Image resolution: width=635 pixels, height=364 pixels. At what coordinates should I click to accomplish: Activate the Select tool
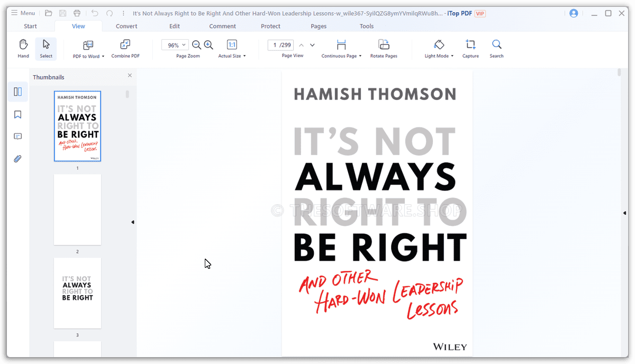coord(46,49)
